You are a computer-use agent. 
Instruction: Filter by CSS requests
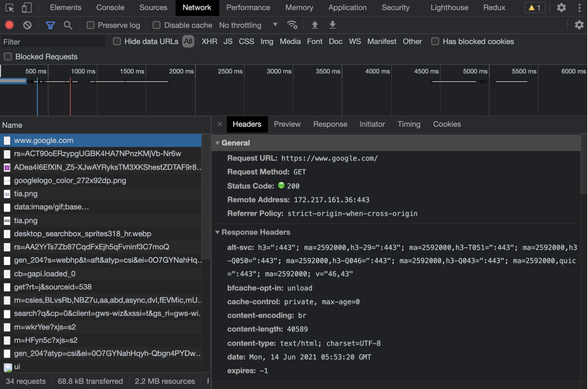click(x=246, y=41)
